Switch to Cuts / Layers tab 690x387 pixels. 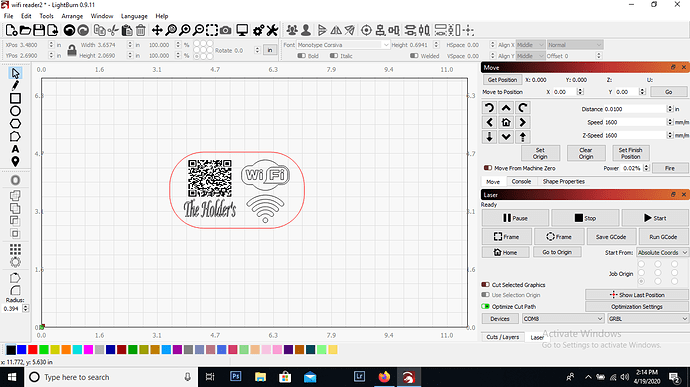503,337
